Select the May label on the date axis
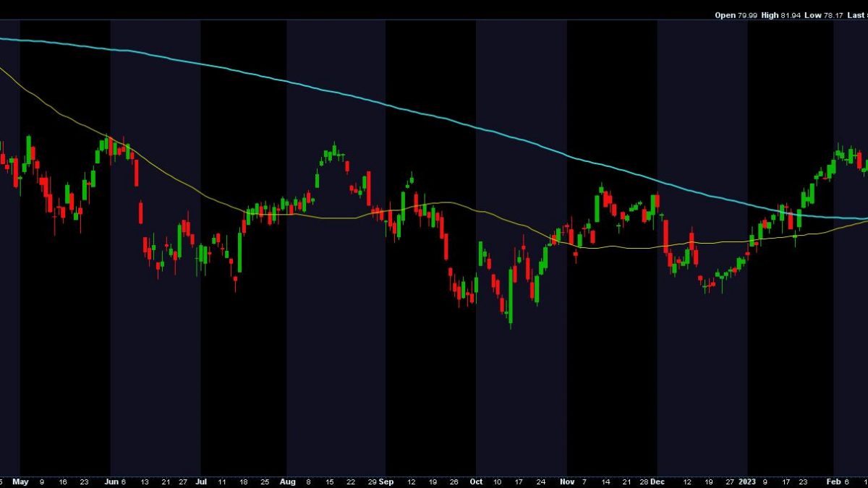868x488 pixels. 20,481
